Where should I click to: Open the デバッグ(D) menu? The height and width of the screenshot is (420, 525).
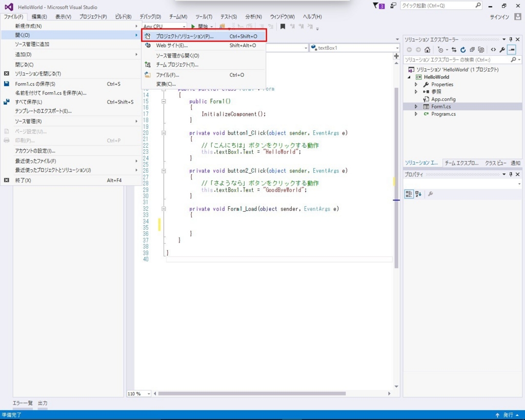(x=150, y=17)
